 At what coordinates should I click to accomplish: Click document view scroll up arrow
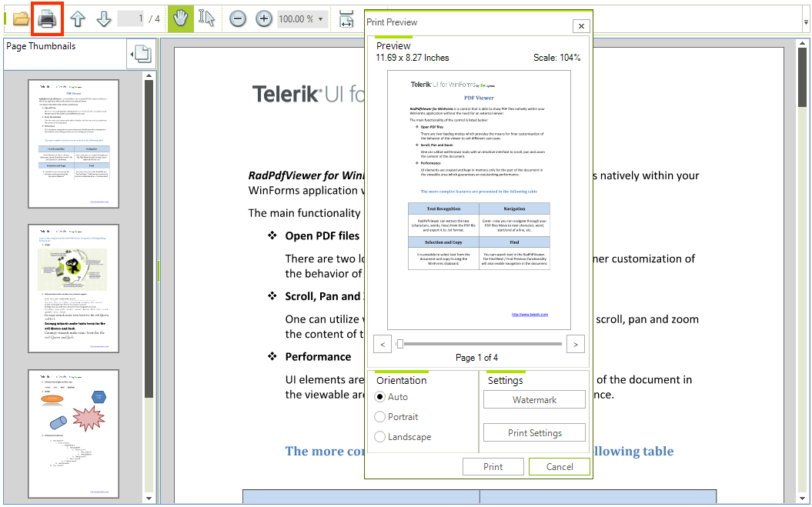(x=802, y=44)
